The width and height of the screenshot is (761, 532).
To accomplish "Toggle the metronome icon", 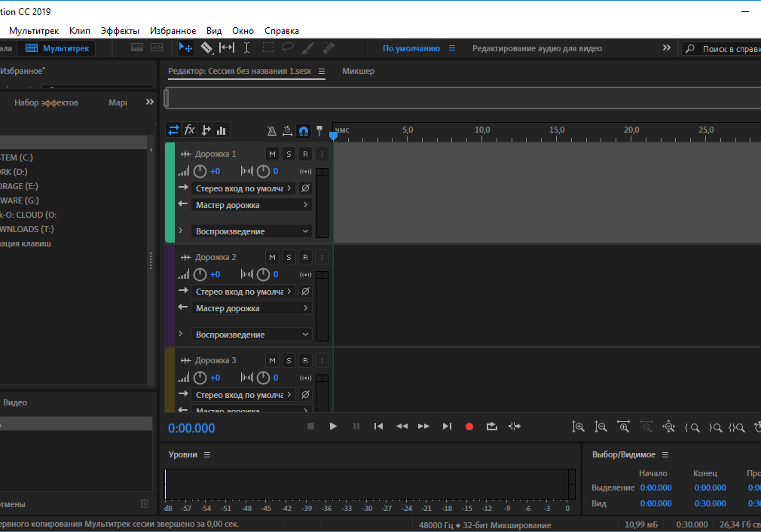I will click(x=272, y=130).
